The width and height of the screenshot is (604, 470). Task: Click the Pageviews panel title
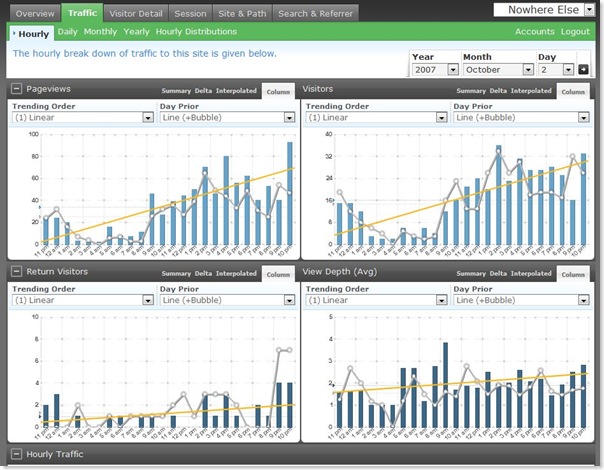pyautogui.click(x=49, y=89)
